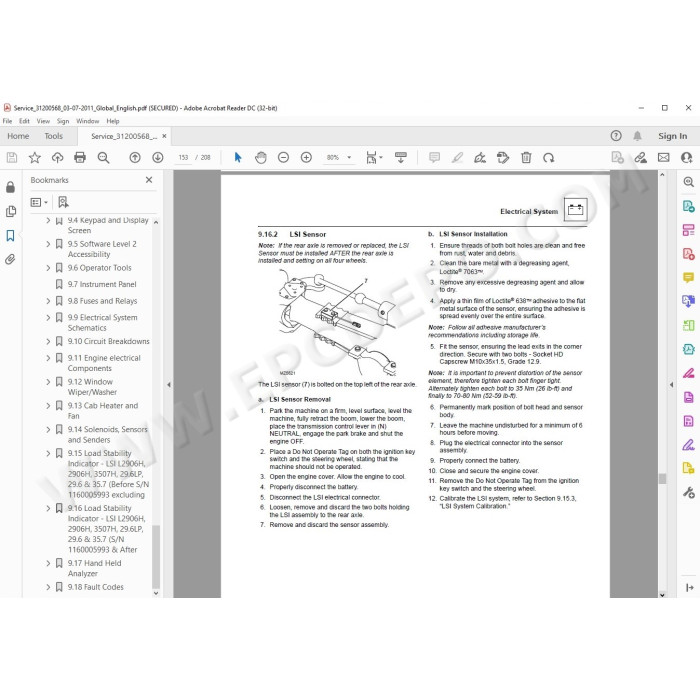Close the Service_31200568 document tab
700x700 pixels.
tap(164, 136)
